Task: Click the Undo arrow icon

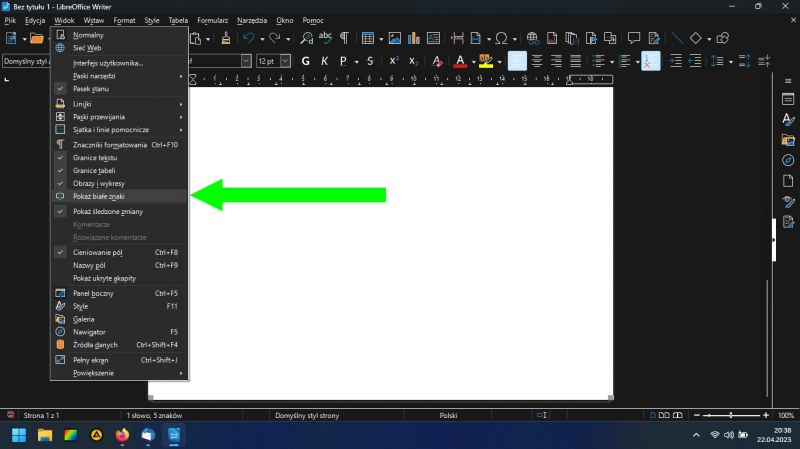Action: point(248,38)
